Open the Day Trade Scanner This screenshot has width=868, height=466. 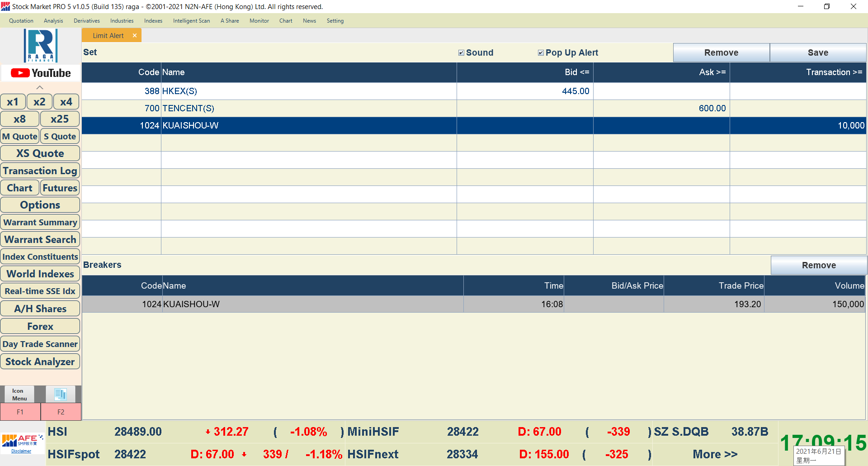pos(40,344)
